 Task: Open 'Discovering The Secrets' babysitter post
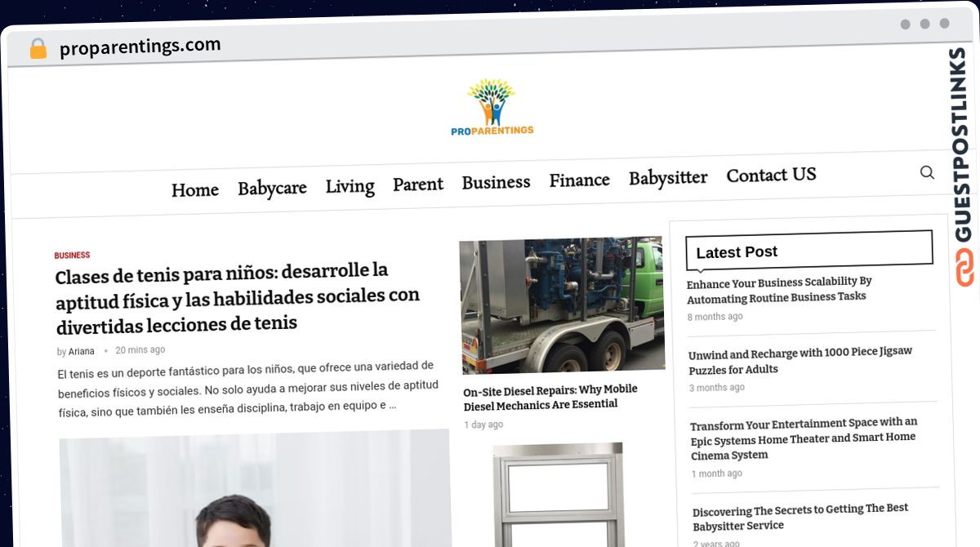click(800, 517)
